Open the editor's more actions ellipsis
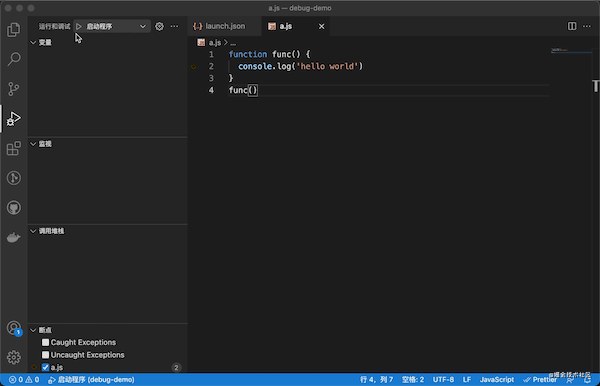 click(x=587, y=26)
